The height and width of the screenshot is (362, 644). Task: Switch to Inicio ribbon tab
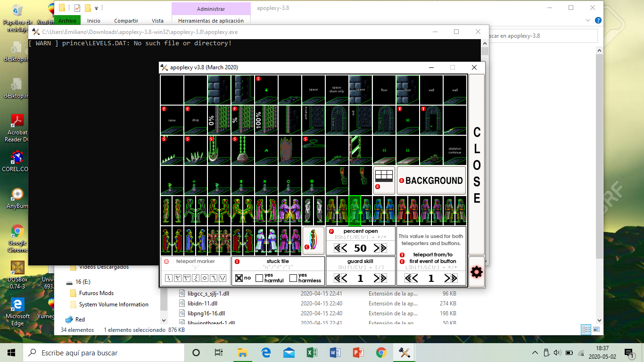[x=94, y=21]
